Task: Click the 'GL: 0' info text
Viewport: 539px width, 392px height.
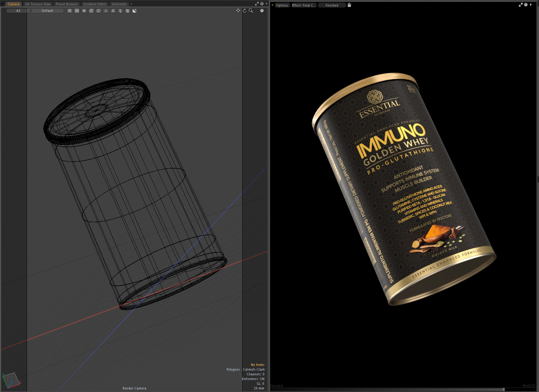Action: 260,384
